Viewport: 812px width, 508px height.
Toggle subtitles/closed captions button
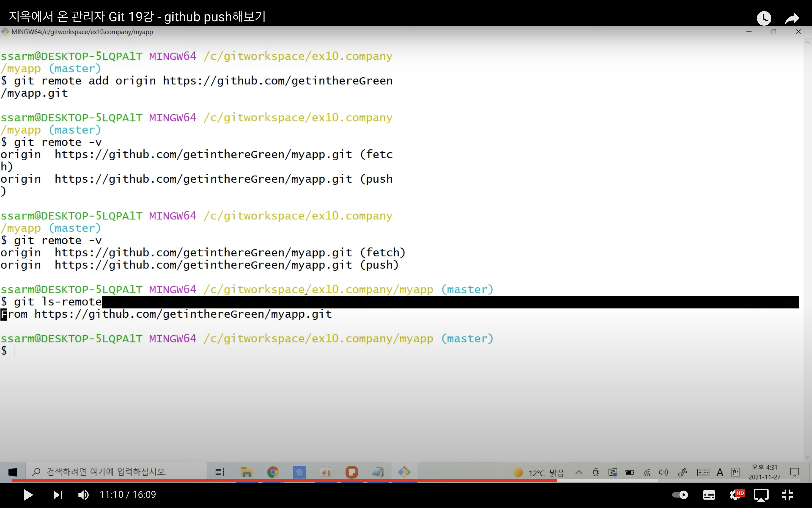[709, 494]
